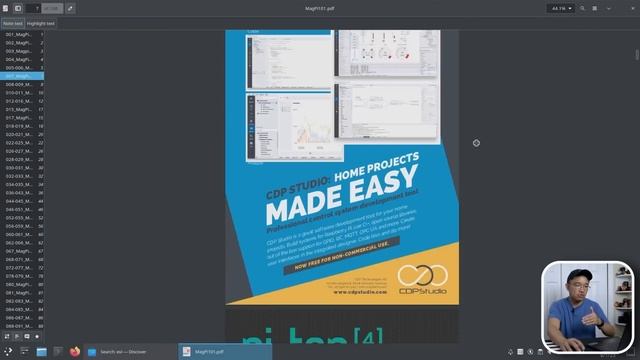The height and width of the screenshot is (360, 640).
Task: Select the Note text annotation tool
Action: click(x=13, y=24)
